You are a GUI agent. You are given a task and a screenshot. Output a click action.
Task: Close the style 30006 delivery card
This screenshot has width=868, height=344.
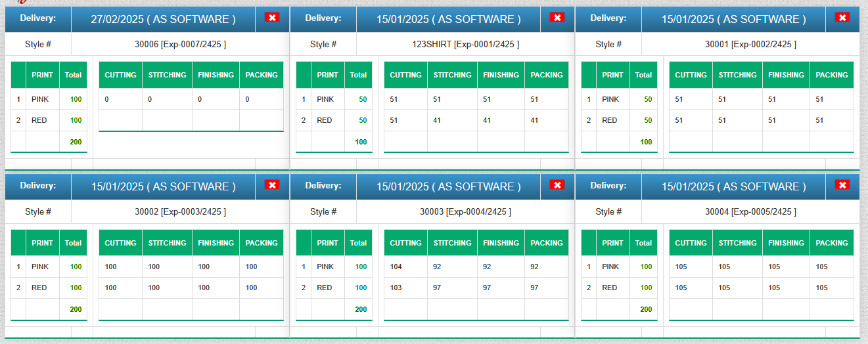272,18
